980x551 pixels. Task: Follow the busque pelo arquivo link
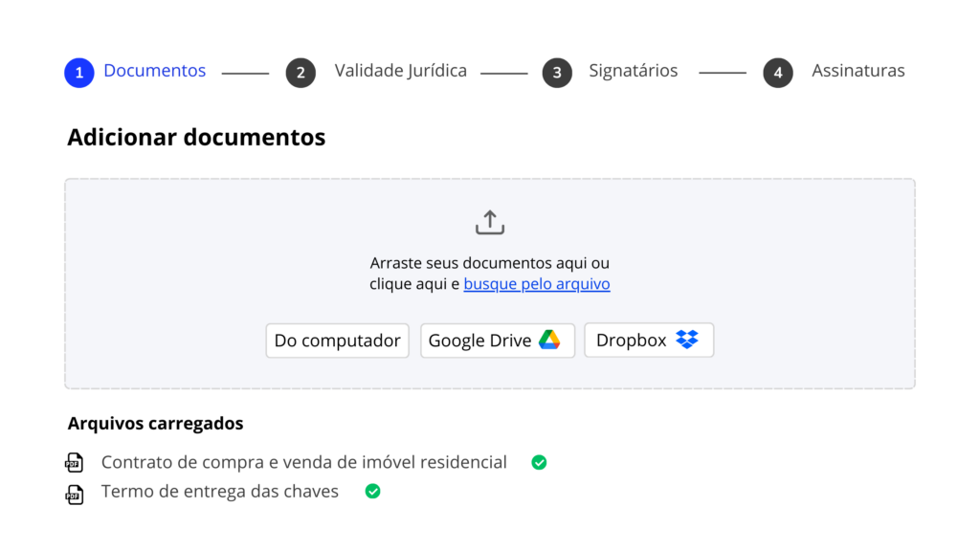pyautogui.click(x=536, y=284)
